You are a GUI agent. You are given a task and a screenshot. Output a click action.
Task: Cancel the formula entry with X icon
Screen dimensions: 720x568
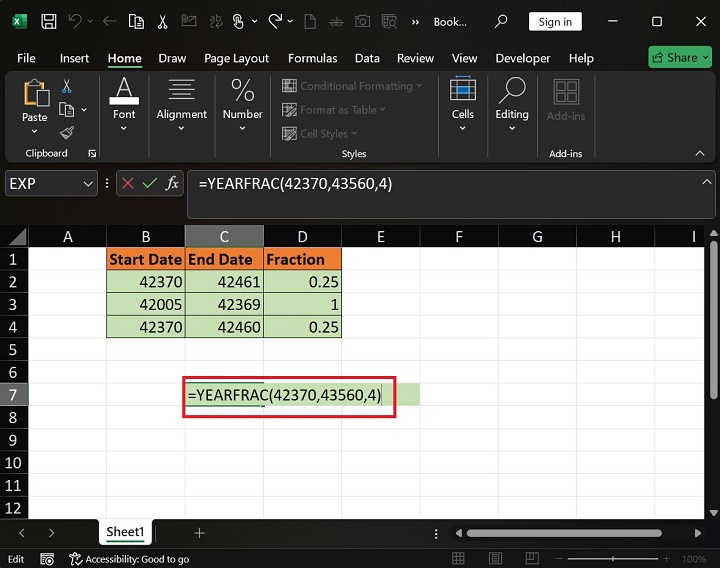[128, 183]
